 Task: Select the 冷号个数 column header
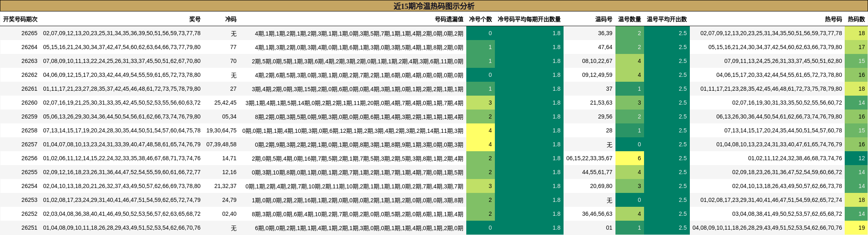(x=481, y=19)
